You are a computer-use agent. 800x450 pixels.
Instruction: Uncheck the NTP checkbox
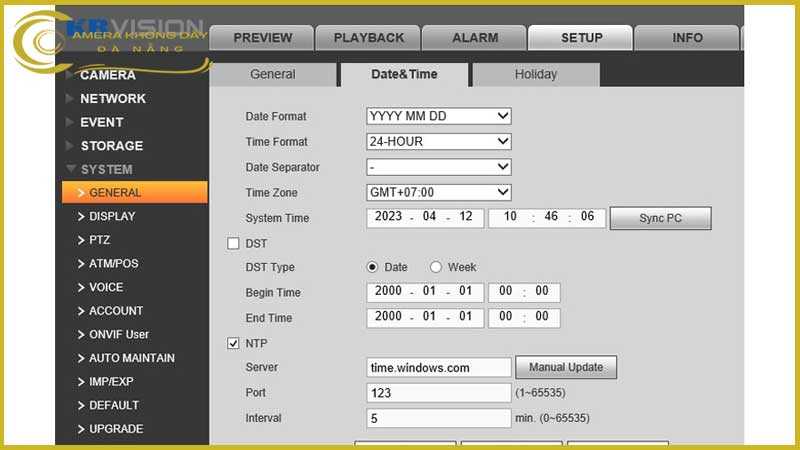[234, 344]
